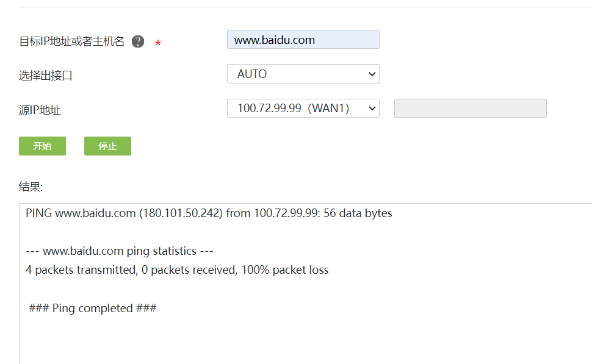Click the greyed-out field beside source IP
The width and height of the screenshot is (592, 364).
point(470,109)
